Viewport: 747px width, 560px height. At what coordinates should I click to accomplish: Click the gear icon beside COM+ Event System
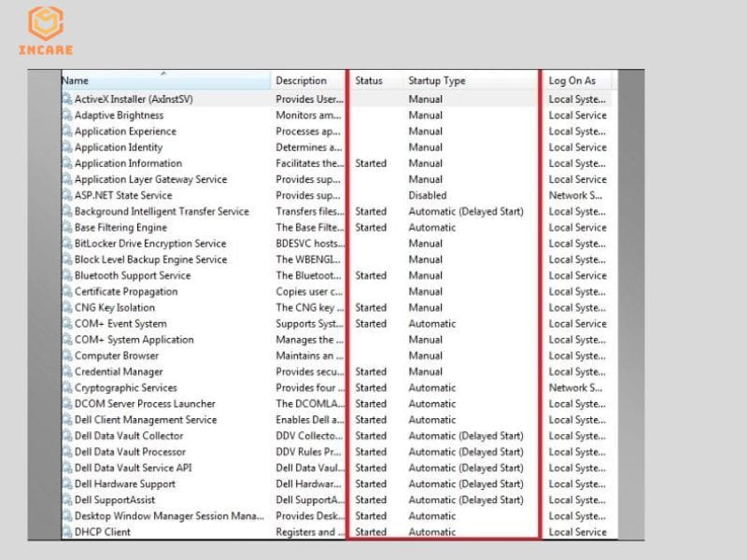coord(67,324)
